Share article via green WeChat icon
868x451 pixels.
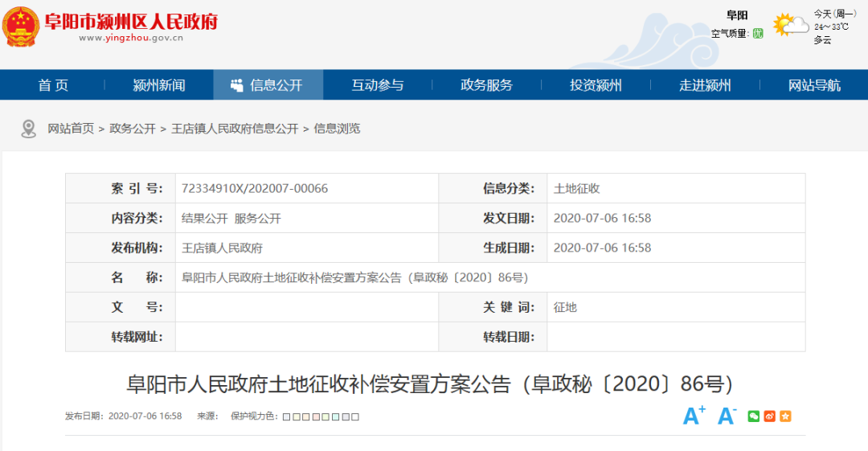[x=753, y=416]
